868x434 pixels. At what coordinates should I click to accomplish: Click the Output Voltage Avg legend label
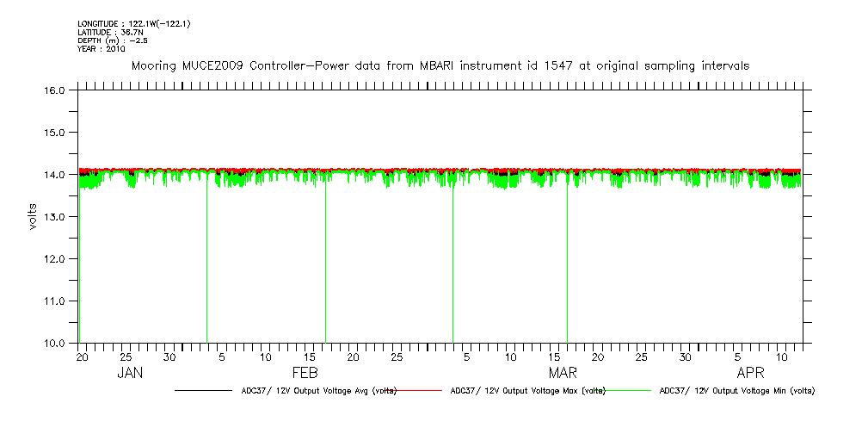pos(318,391)
